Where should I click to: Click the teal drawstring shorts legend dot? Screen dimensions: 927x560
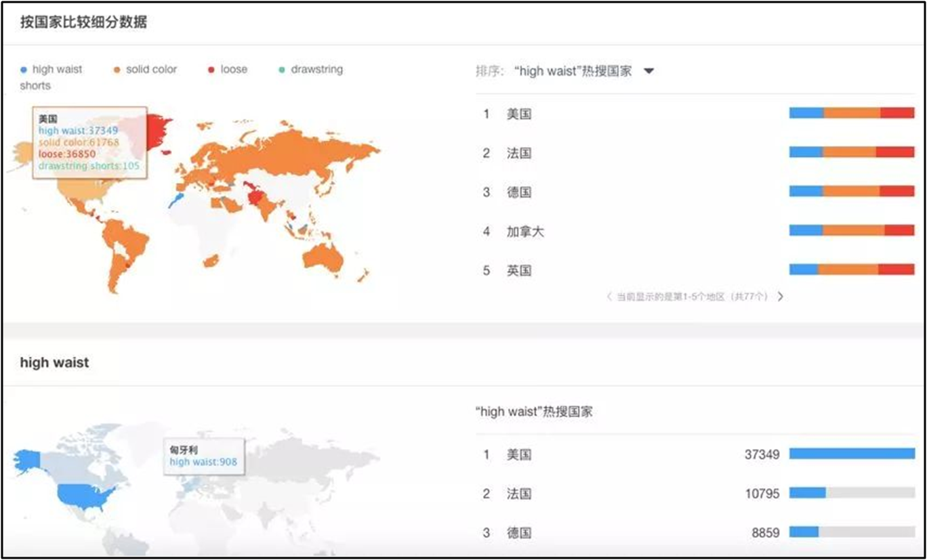point(282,70)
